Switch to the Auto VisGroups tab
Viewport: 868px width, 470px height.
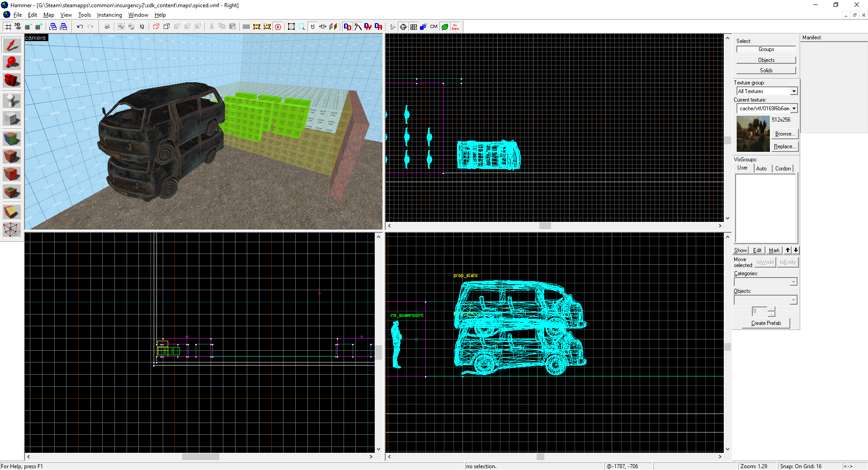coord(761,169)
